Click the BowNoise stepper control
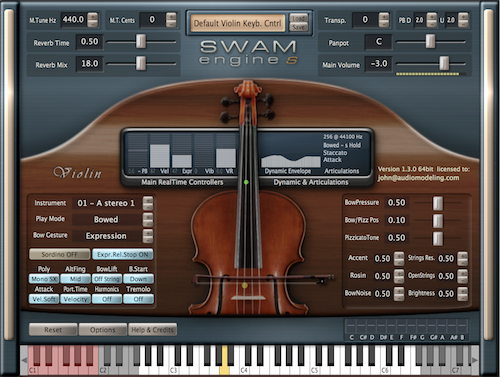The image size is (500, 377). point(399,294)
